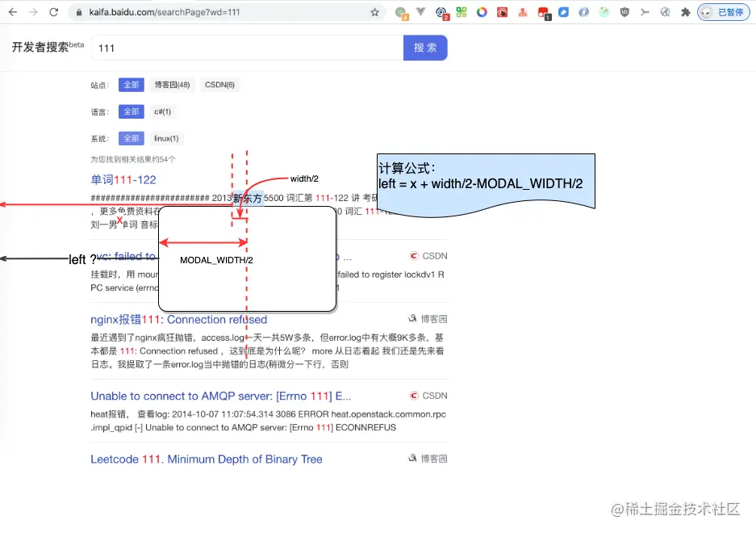The height and width of the screenshot is (533, 756).
Task: Open the blue swirl extension icon
Action: pos(584,12)
